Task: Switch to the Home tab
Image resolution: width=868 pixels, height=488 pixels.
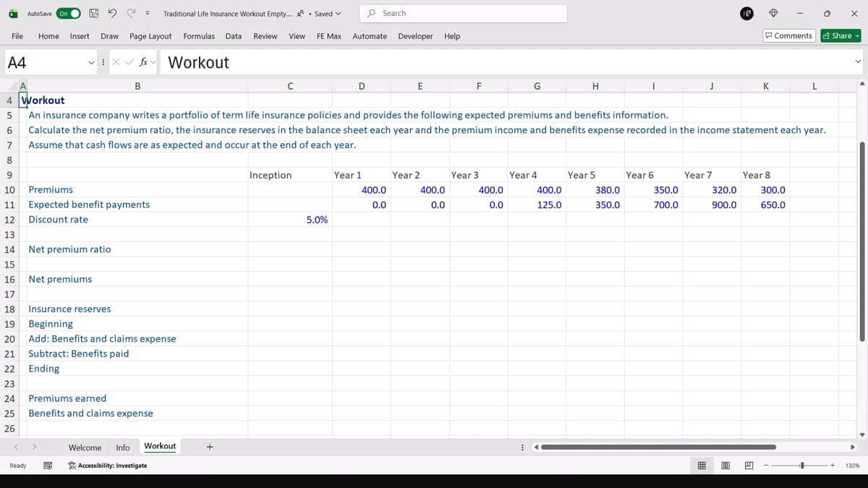Action: pyautogui.click(x=48, y=36)
